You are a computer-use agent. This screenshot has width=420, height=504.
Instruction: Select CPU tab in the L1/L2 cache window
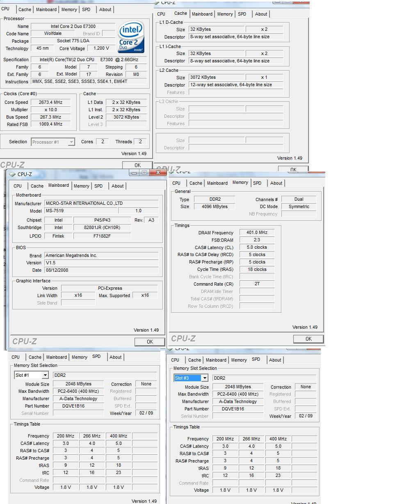coord(161,14)
